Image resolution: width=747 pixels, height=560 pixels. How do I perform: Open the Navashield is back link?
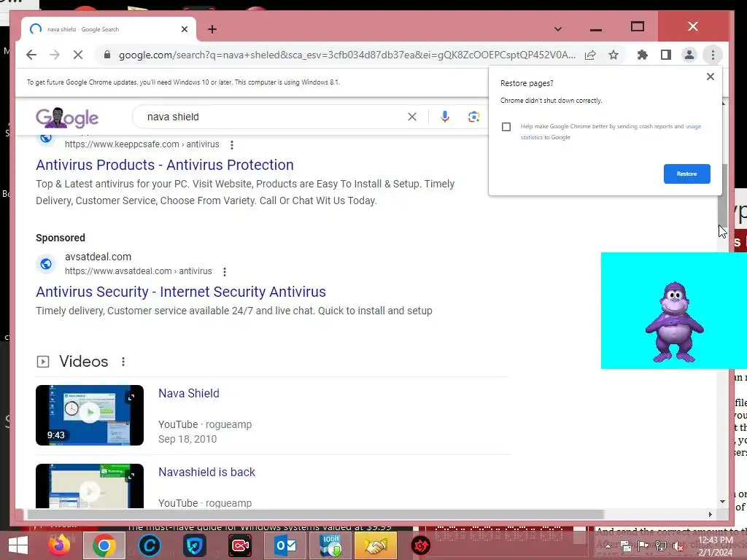[x=206, y=472]
